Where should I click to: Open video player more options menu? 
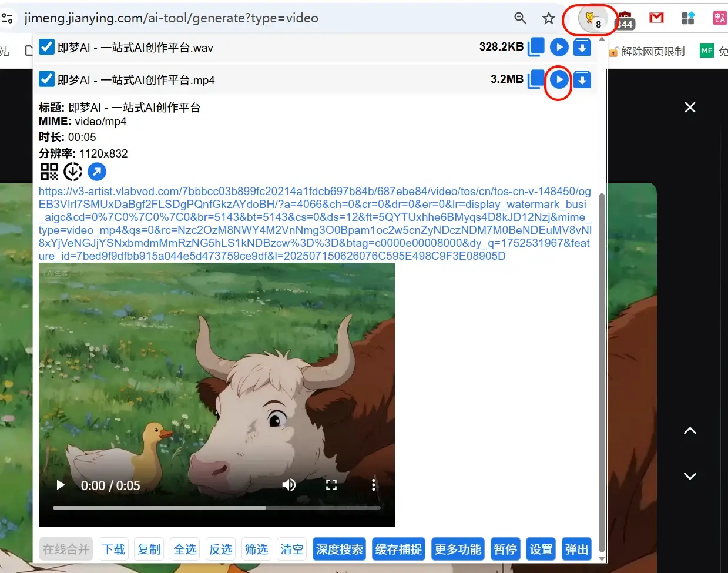(x=374, y=485)
